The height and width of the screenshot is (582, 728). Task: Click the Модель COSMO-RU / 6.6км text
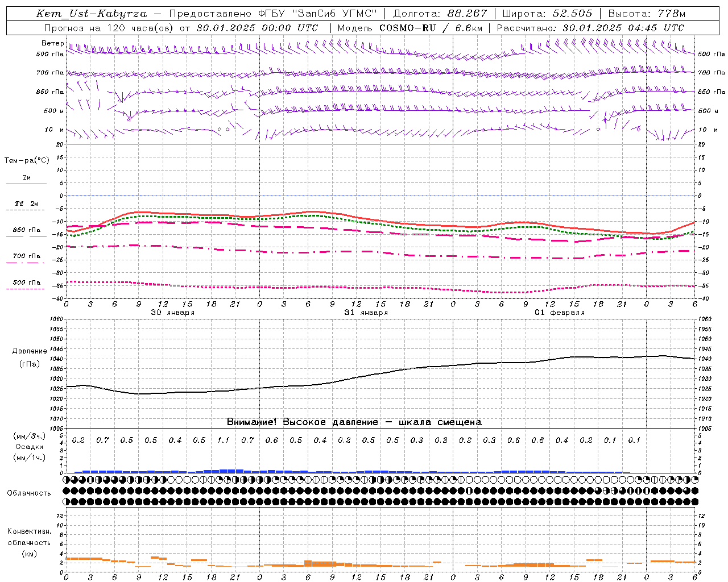[410, 28]
